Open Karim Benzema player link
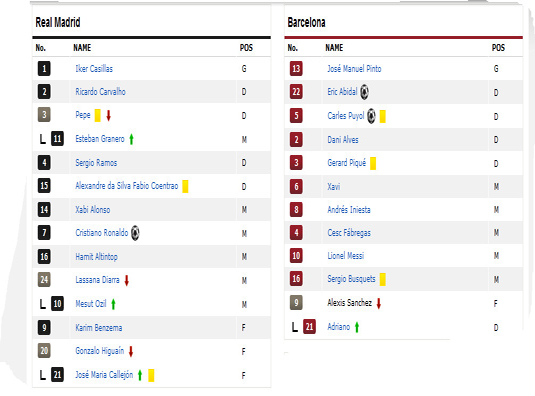 pos(99,328)
